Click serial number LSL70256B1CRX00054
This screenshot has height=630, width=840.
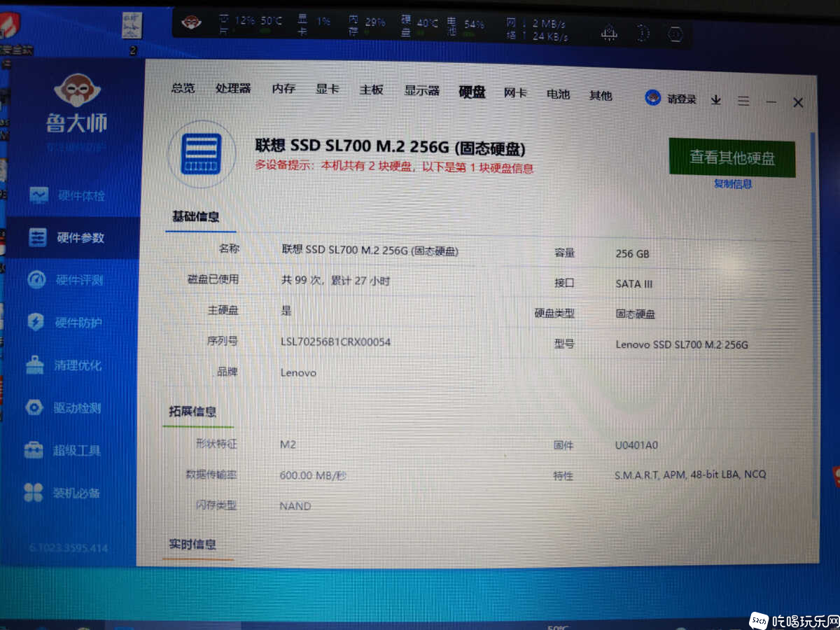(335, 342)
